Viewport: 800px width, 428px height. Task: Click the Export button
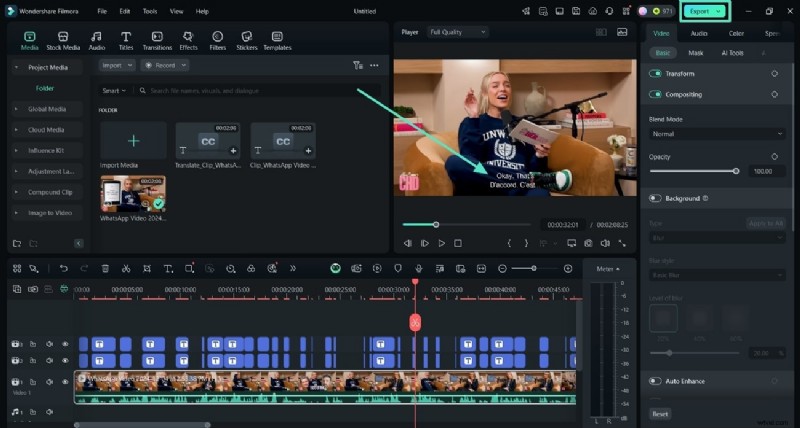pyautogui.click(x=699, y=11)
